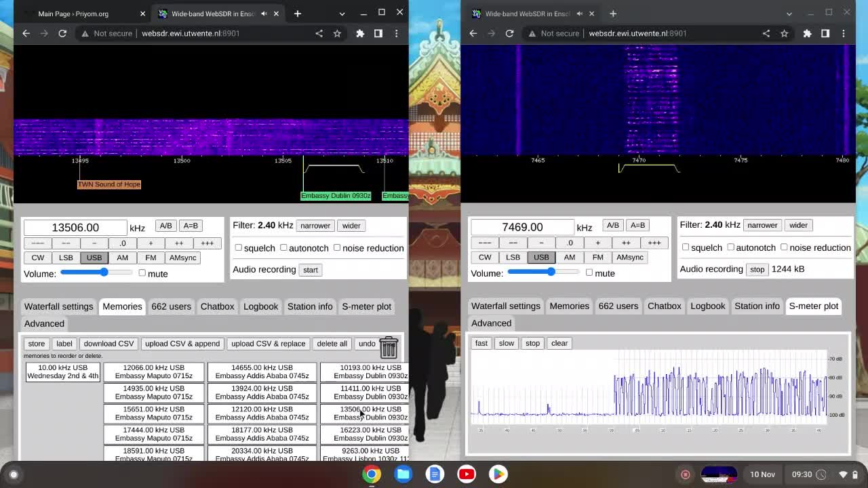Open Files app from the shelf
This screenshot has width=868, height=488.
[403, 474]
